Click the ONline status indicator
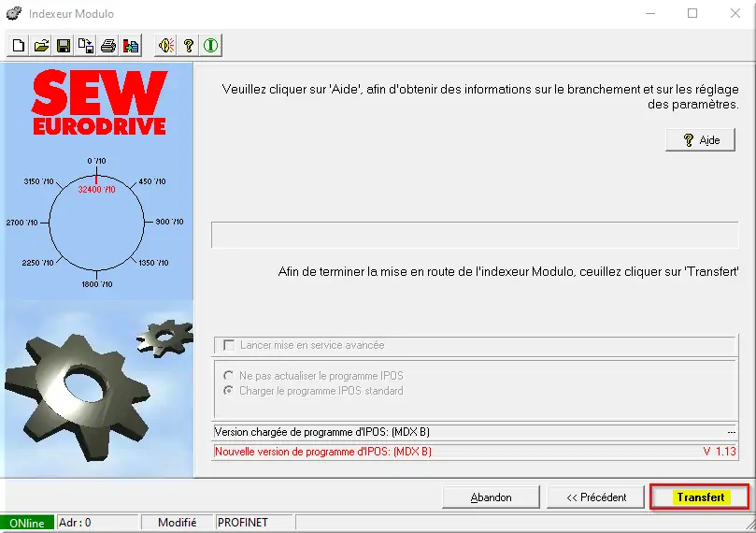Viewport: 756px width, 533px height. [x=27, y=523]
